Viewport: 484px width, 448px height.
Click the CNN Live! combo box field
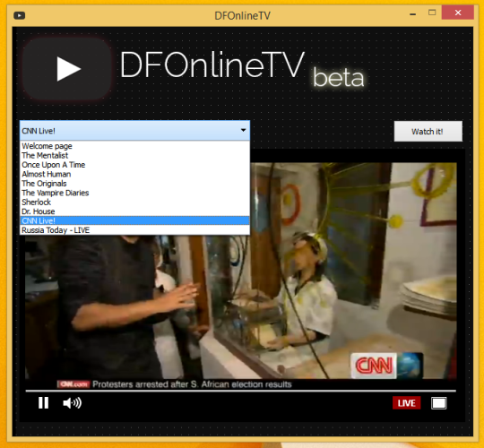tap(134, 131)
